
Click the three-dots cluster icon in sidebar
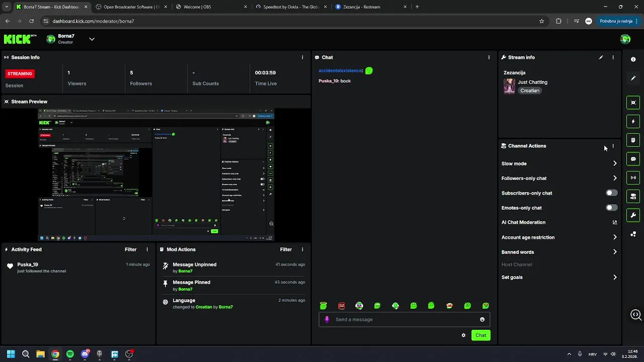(633, 234)
